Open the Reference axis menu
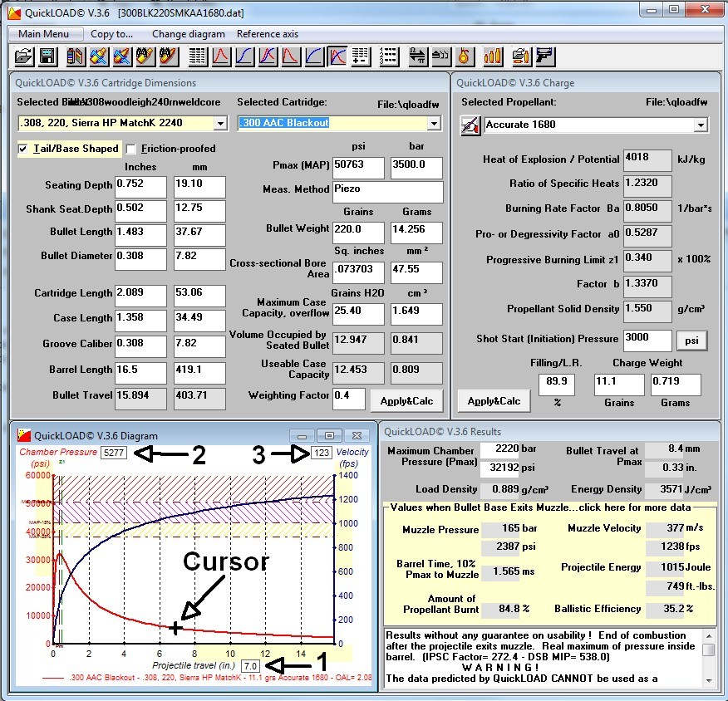The height and width of the screenshot is (701, 728). (x=268, y=34)
